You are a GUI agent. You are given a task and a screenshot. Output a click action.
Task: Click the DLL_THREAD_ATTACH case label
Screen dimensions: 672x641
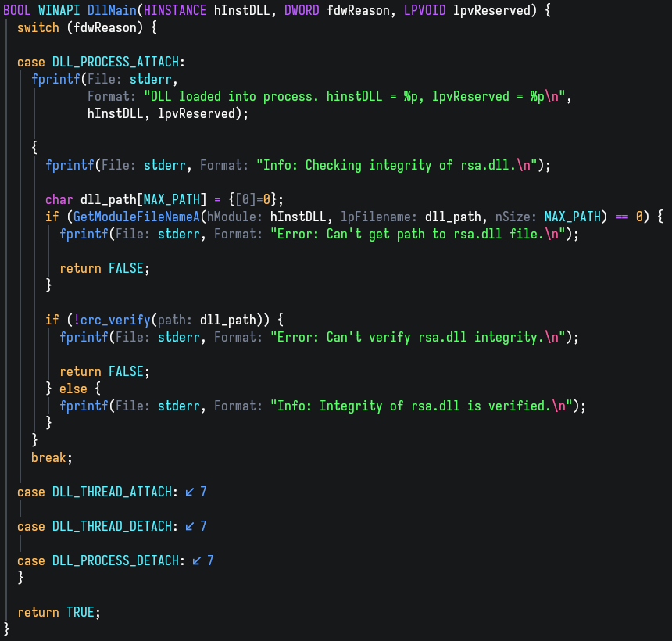tap(112, 492)
